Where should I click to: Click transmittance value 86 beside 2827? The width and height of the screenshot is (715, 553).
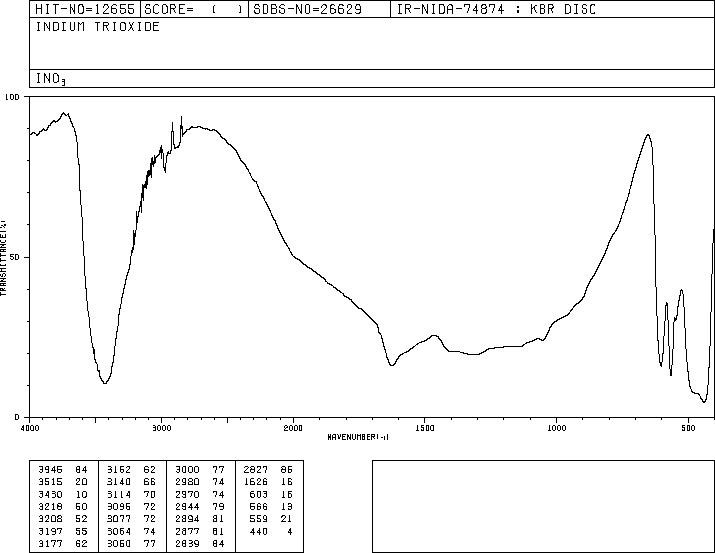tap(287, 470)
